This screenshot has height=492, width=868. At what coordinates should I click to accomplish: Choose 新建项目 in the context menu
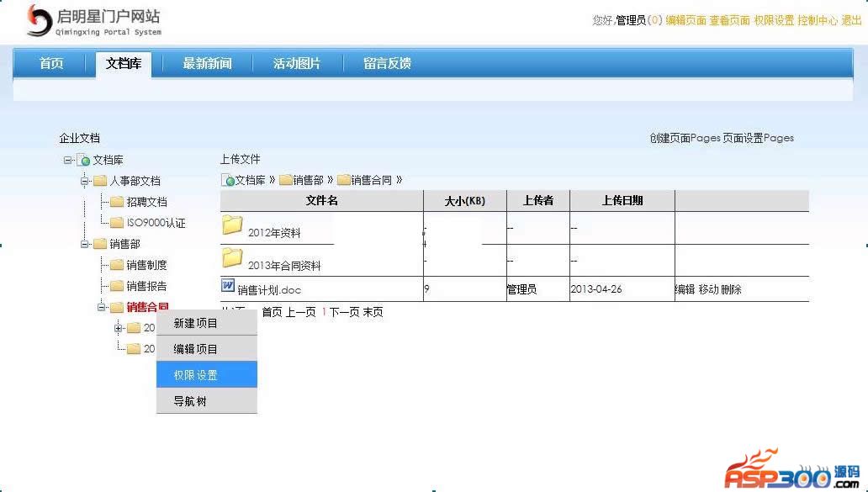pyautogui.click(x=206, y=323)
